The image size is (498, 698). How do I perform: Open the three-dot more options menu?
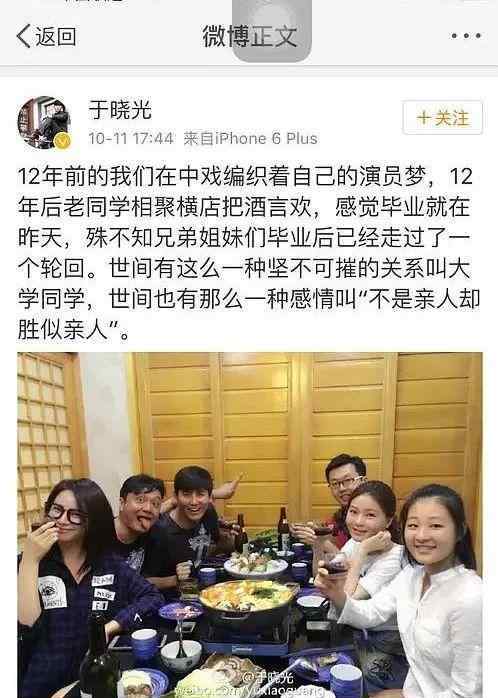[466, 36]
